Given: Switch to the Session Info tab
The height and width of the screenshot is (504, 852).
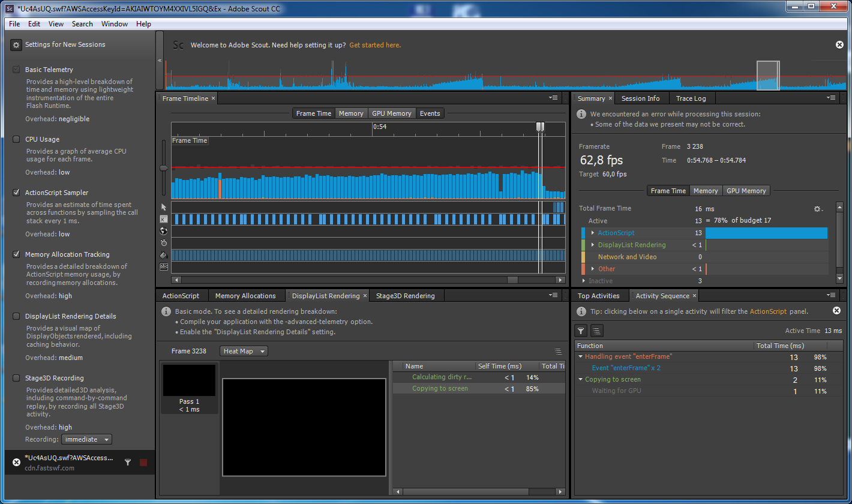Looking at the screenshot, I should (x=640, y=98).
